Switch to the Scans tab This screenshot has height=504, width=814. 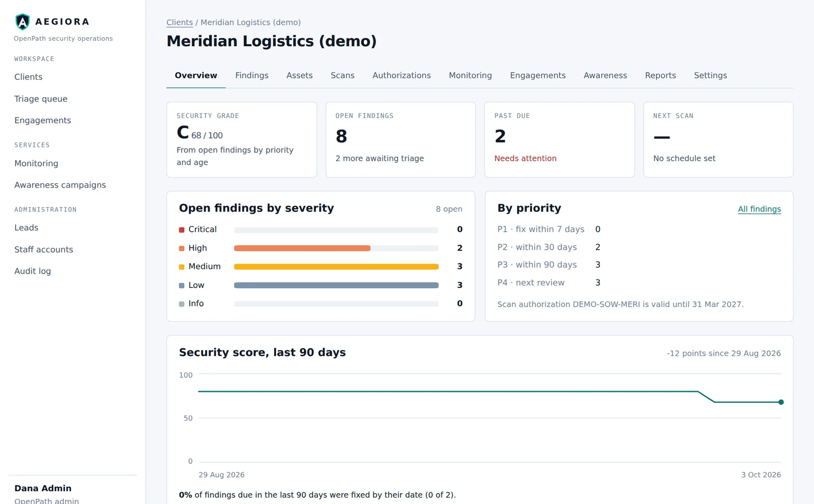[342, 75]
